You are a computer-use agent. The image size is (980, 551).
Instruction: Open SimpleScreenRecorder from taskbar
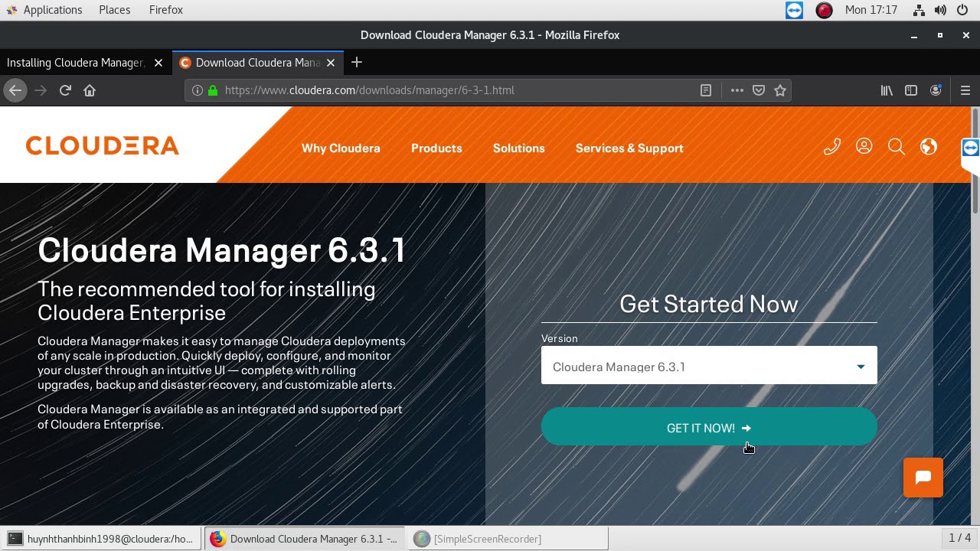(x=508, y=539)
